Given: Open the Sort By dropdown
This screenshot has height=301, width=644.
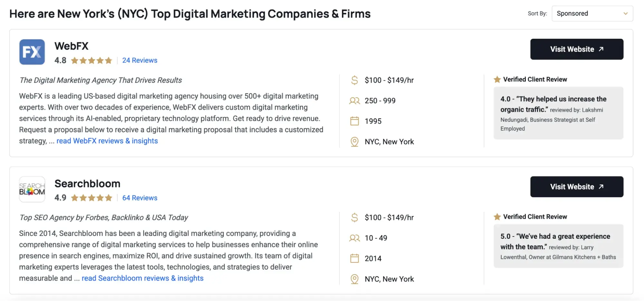Looking at the screenshot, I should click(592, 13).
